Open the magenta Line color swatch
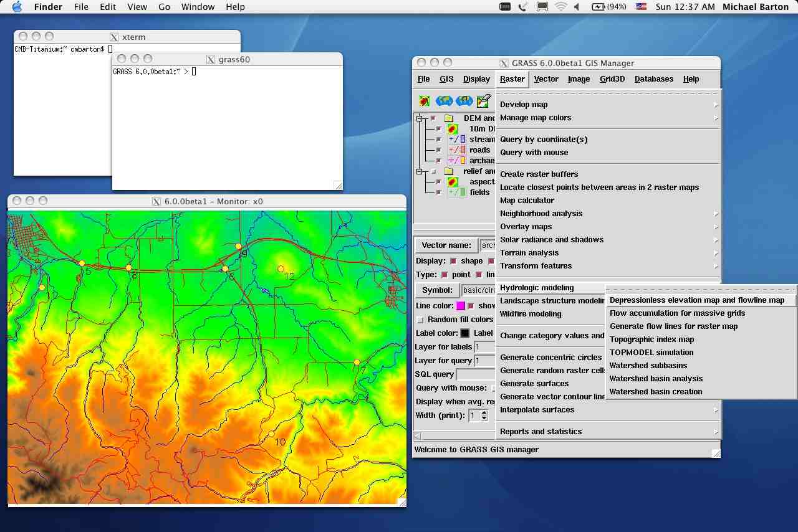This screenshot has height=532, width=798. (461, 306)
